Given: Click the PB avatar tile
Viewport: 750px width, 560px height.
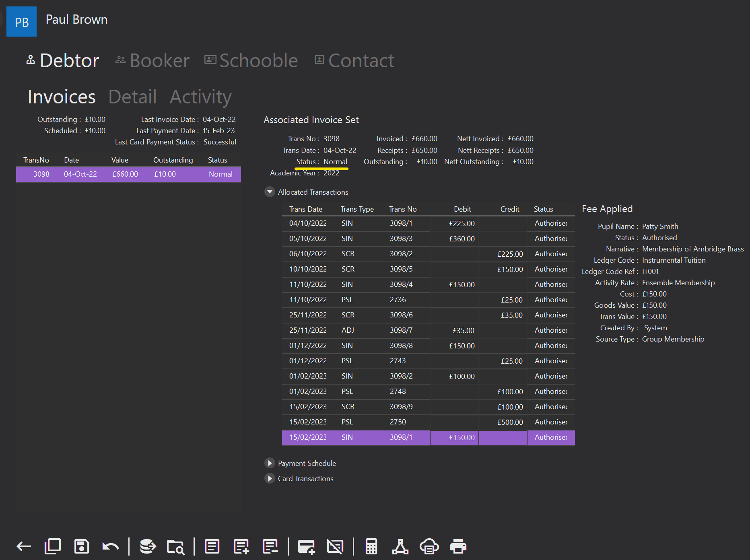Looking at the screenshot, I should pyautogui.click(x=21, y=21).
